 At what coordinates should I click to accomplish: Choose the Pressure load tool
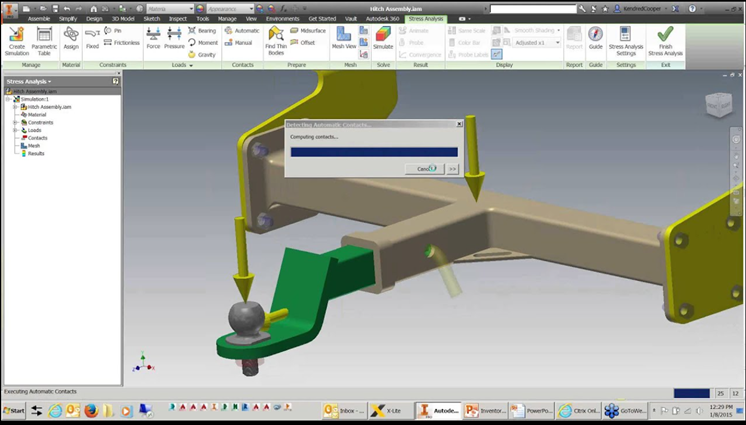tap(175, 35)
